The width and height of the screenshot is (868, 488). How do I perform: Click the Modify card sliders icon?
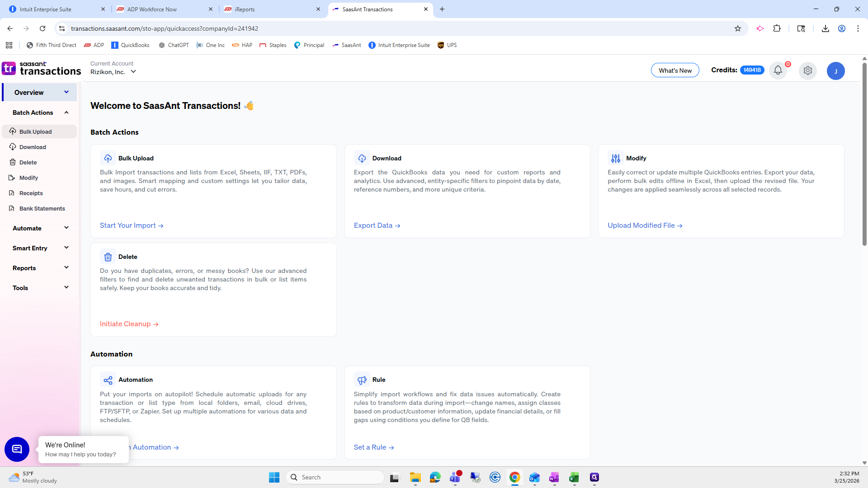click(615, 158)
